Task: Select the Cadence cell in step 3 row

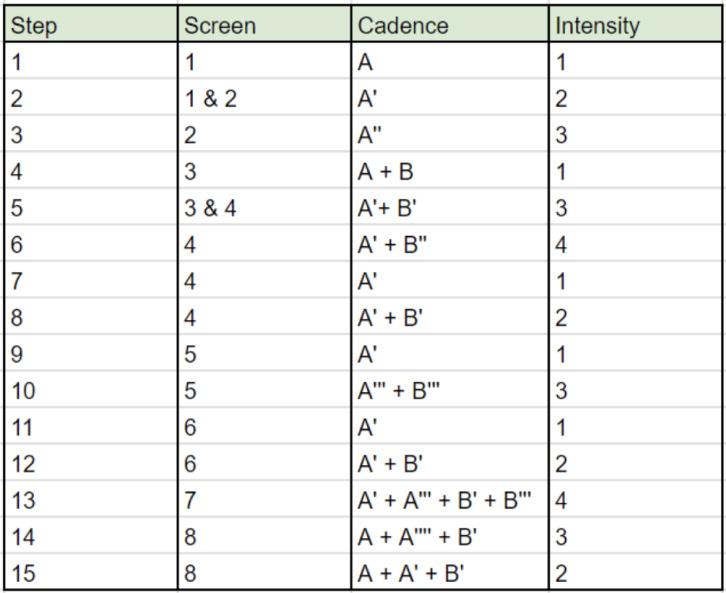Action: pyautogui.click(x=451, y=135)
